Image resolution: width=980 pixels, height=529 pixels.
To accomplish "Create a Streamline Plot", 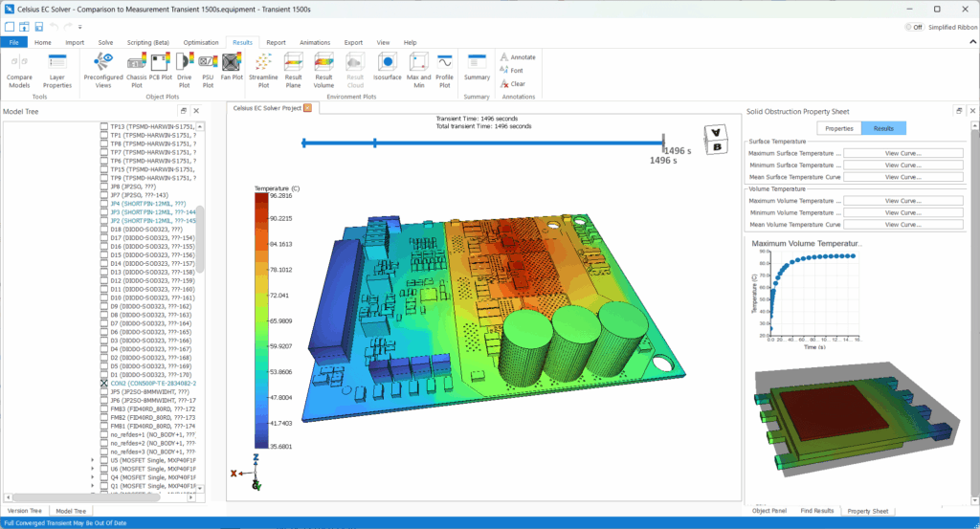I will (263, 71).
